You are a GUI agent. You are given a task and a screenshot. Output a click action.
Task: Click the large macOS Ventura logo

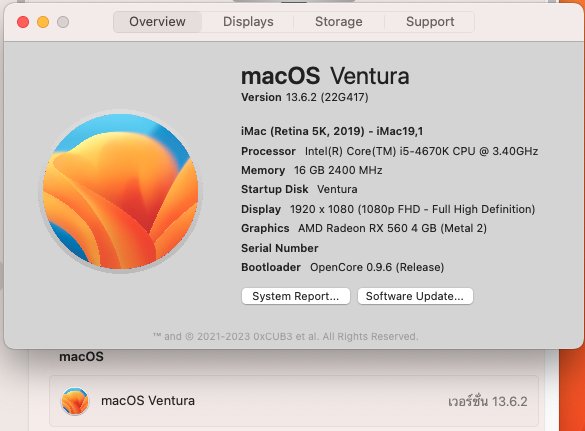[120, 191]
